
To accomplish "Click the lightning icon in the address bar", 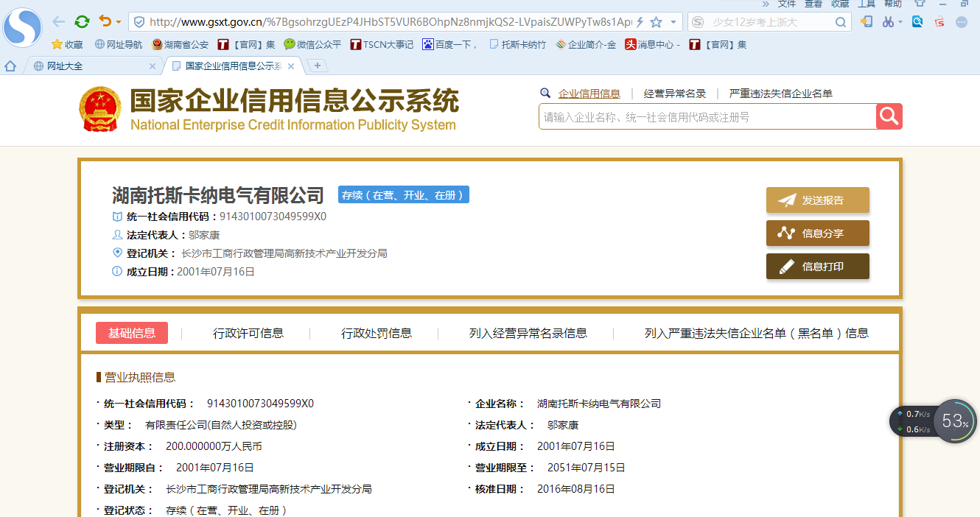I will tap(640, 22).
